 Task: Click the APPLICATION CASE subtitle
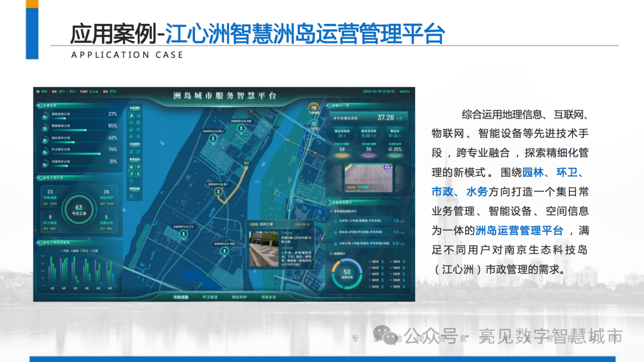(128, 55)
